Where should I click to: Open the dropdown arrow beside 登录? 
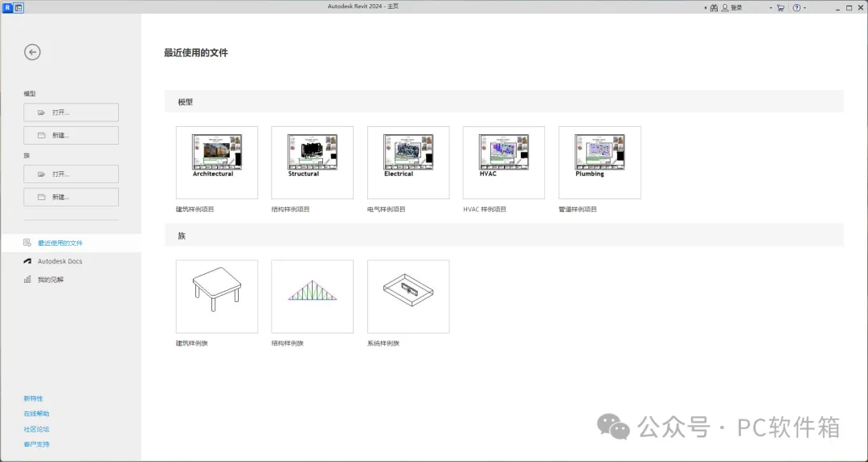tap(771, 8)
